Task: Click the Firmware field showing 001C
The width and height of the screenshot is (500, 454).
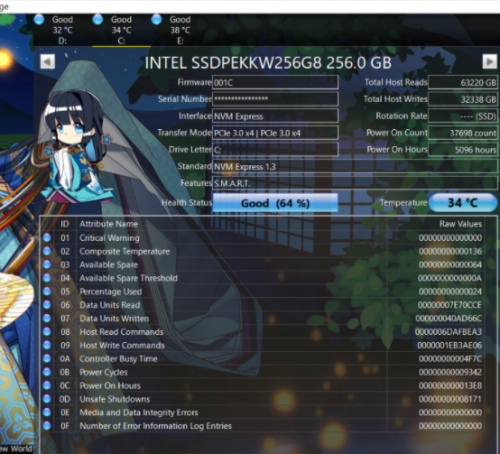Action: (275, 82)
